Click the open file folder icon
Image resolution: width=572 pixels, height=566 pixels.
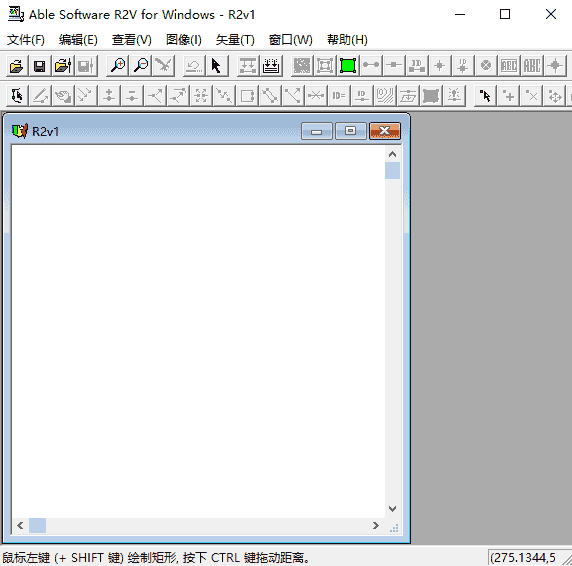pyautogui.click(x=17, y=66)
